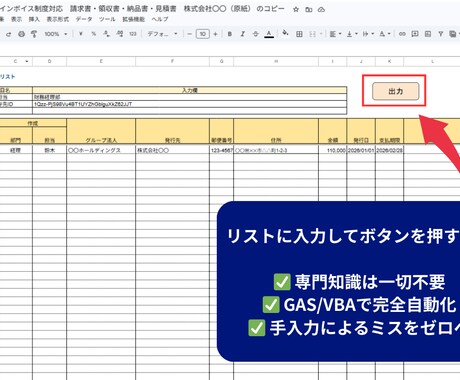Select the issue date cell 2026/01/01
Image resolution: width=460 pixels, height=380 pixels.
click(x=361, y=150)
